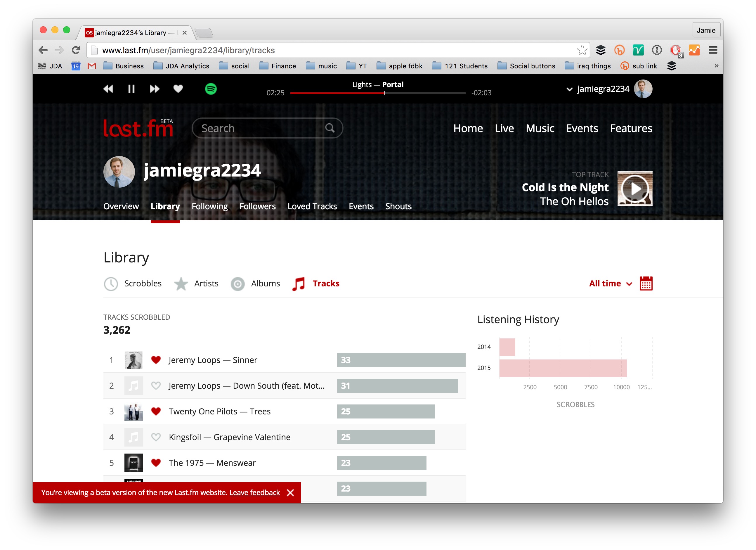Viewport: 756px width, 550px height.
Task: Pause the currently playing track
Action: tap(131, 89)
